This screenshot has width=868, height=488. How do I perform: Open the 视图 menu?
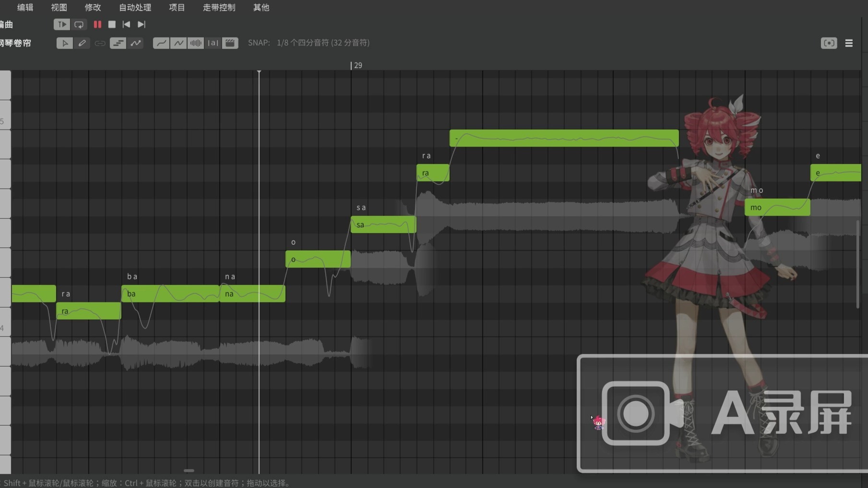(x=59, y=7)
